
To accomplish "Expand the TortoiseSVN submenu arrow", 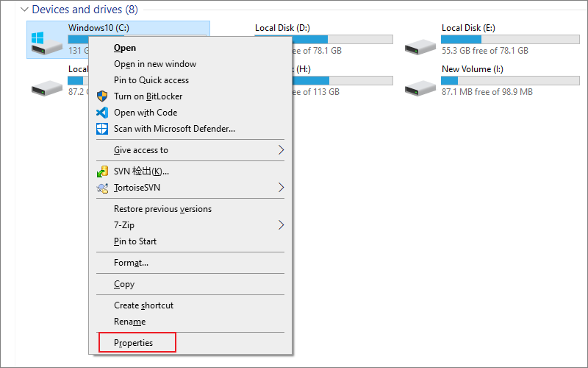I will 281,188.
